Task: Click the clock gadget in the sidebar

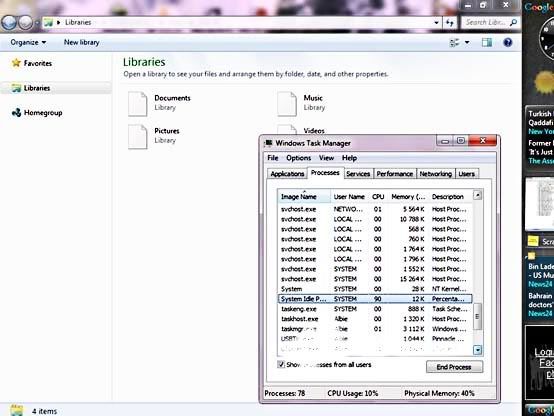Action: pos(546,39)
